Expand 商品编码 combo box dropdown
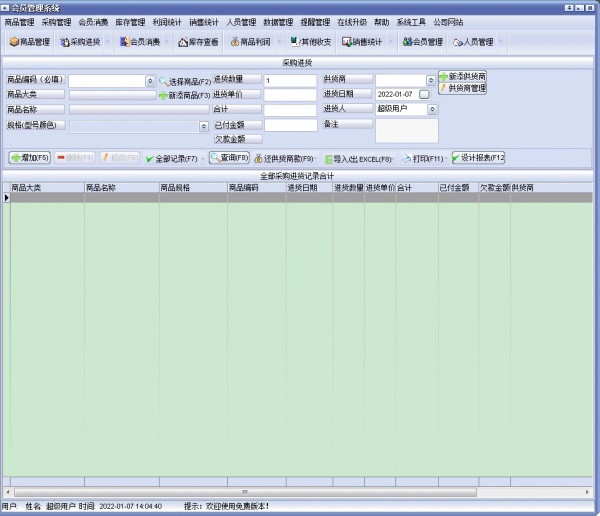 tap(150, 81)
